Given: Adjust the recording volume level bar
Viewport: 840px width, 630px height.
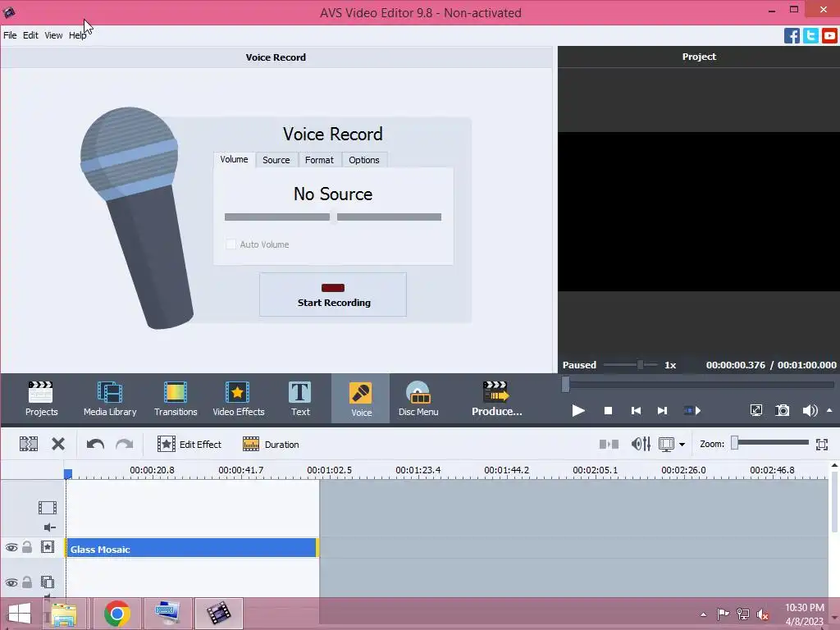Looking at the screenshot, I should 333,217.
